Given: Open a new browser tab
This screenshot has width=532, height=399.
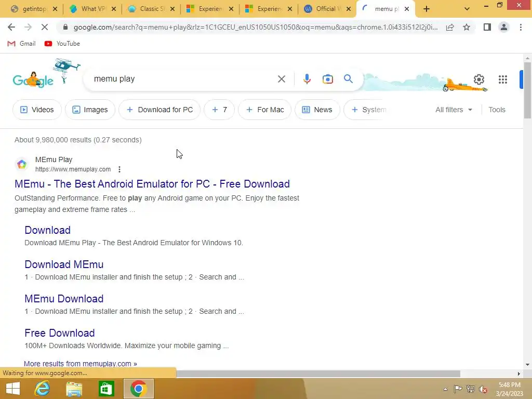Looking at the screenshot, I should [x=427, y=9].
